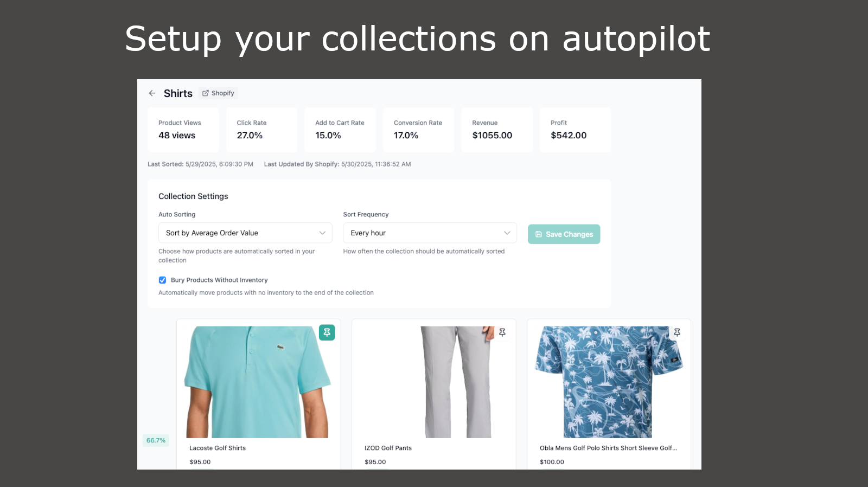Click the Save Changes button
The height and width of the screenshot is (488, 868).
564,234
